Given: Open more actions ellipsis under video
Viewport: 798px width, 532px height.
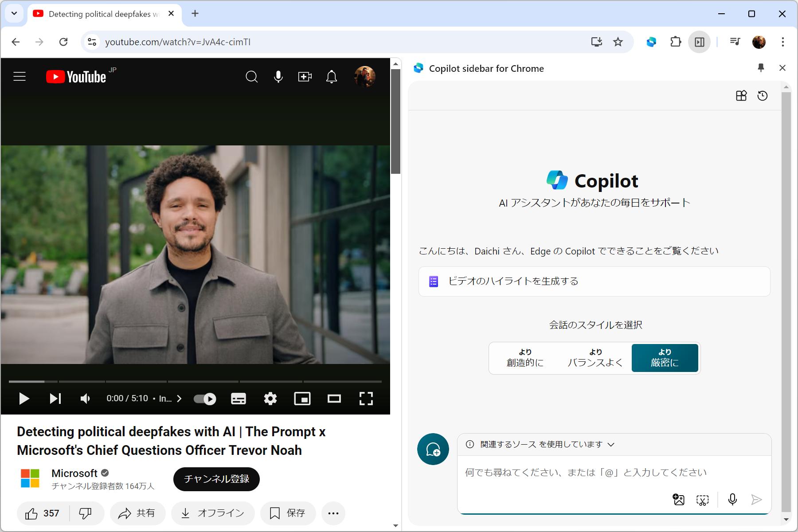Looking at the screenshot, I should coord(333,513).
